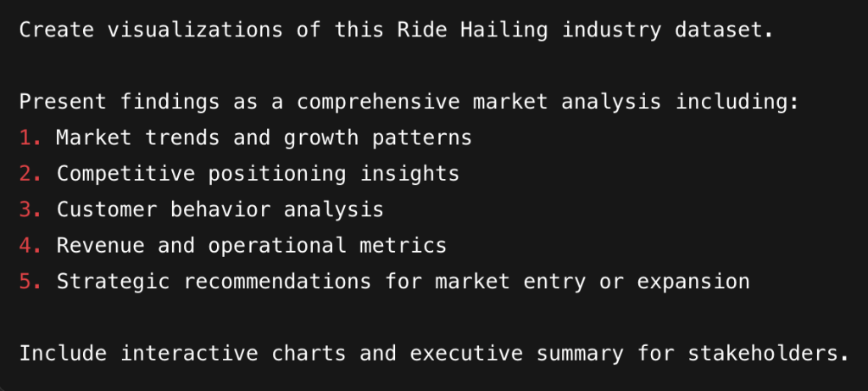Click the words 'market entry or expansion'

pyautogui.click(x=593, y=282)
